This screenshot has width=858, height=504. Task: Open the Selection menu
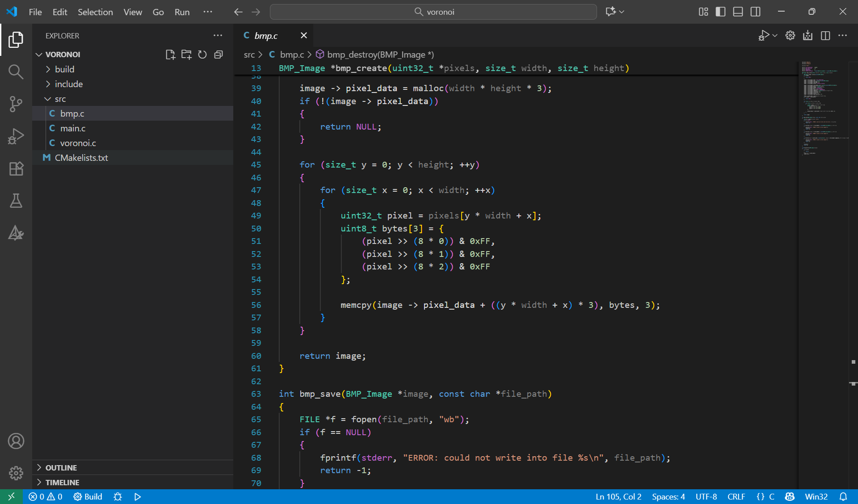click(95, 12)
